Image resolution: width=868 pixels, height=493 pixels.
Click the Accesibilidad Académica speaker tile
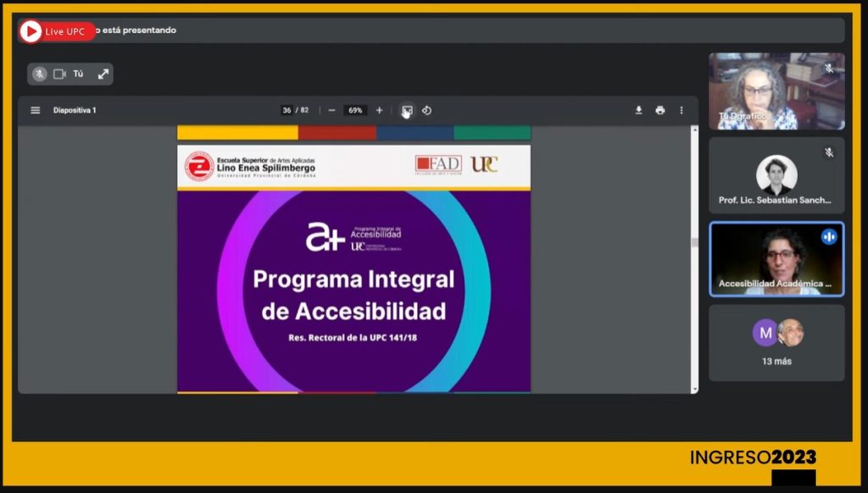(x=776, y=260)
